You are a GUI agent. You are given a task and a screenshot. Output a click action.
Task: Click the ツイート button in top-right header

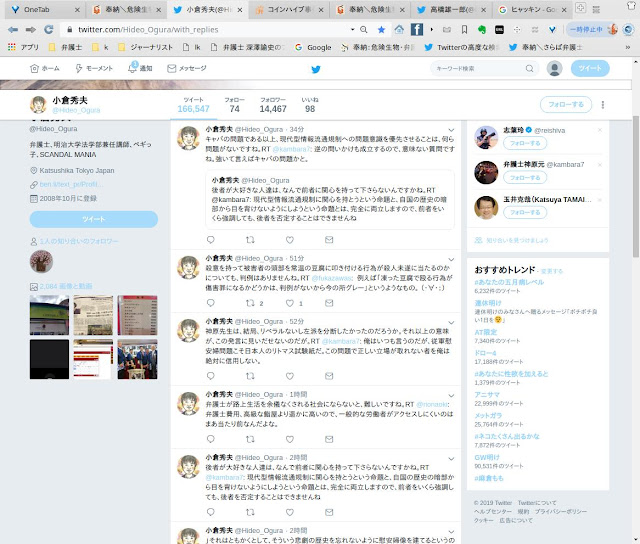tap(590, 69)
